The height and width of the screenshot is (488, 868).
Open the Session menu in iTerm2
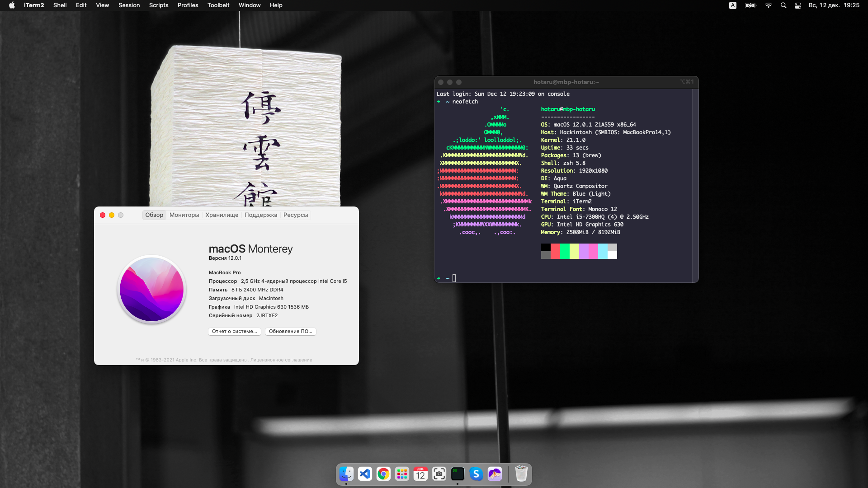point(129,5)
